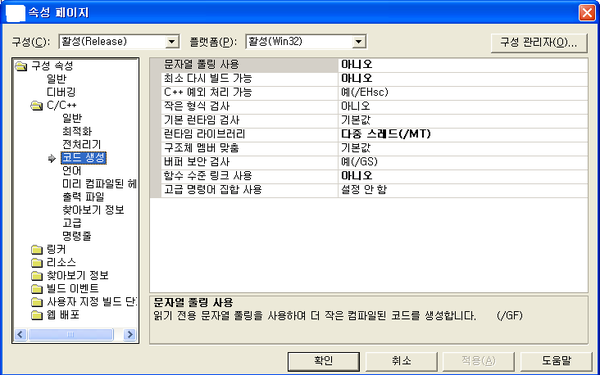The height and width of the screenshot is (375, 600).
Task: Select 일반 under C/C++
Action: pyautogui.click(x=72, y=118)
